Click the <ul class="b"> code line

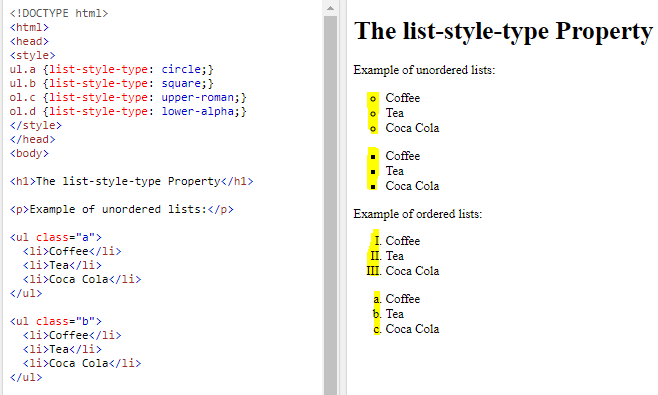[56, 321]
